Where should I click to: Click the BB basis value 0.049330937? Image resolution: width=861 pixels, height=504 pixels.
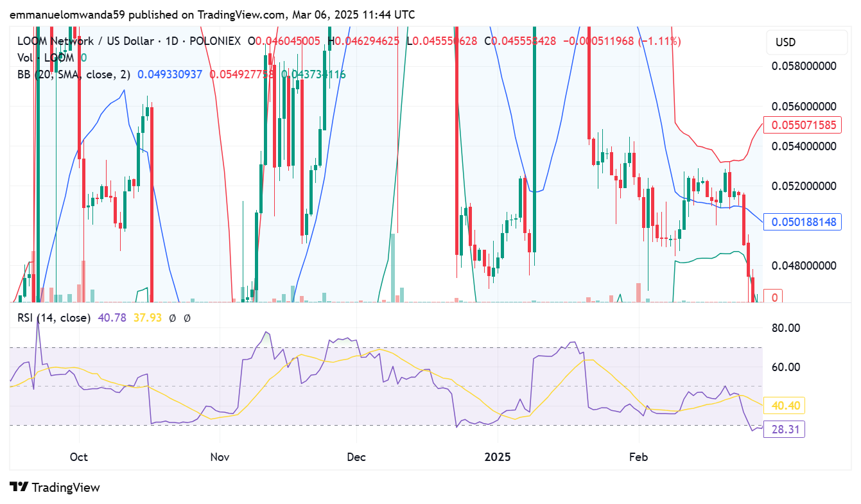pyautogui.click(x=170, y=74)
